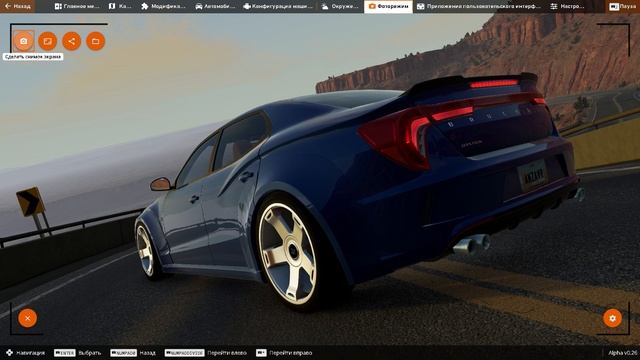Screen dimensions: 640x360
Task: Click the Перейти вправо hint
Action: (284, 353)
